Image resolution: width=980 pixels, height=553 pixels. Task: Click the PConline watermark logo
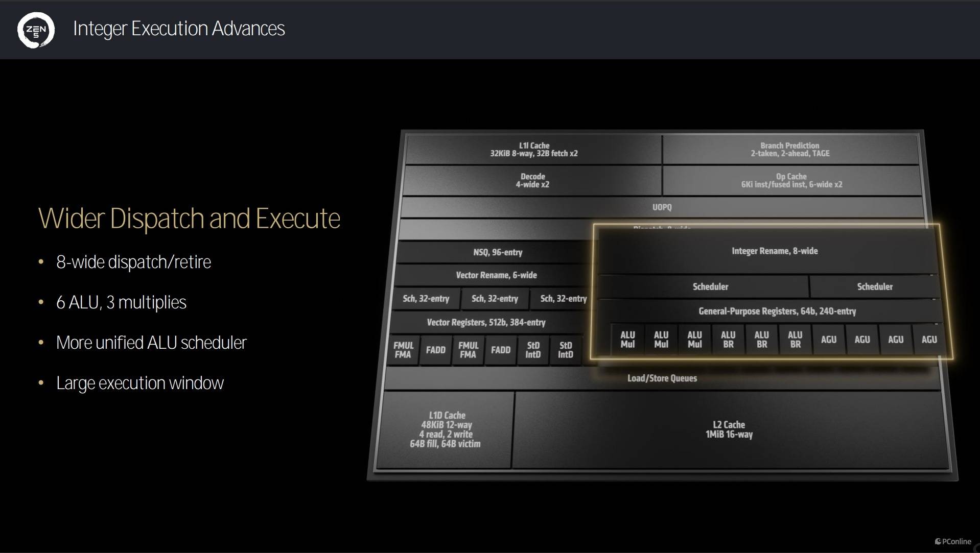click(x=952, y=541)
